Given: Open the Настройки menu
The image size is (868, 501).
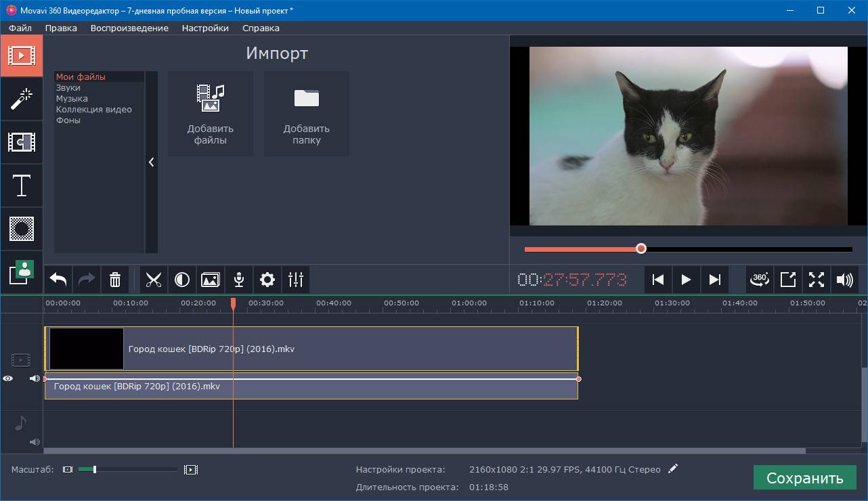Looking at the screenshot, I should (x=205, y=28).
